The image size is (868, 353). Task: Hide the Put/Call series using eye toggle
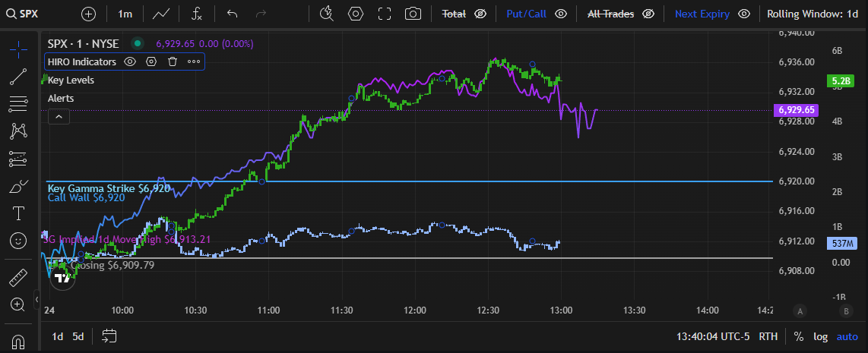click(561, 14)
